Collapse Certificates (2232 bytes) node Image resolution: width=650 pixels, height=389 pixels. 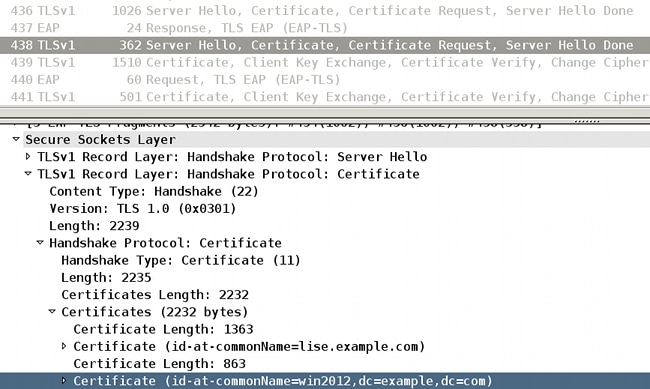tap(52, 311)
